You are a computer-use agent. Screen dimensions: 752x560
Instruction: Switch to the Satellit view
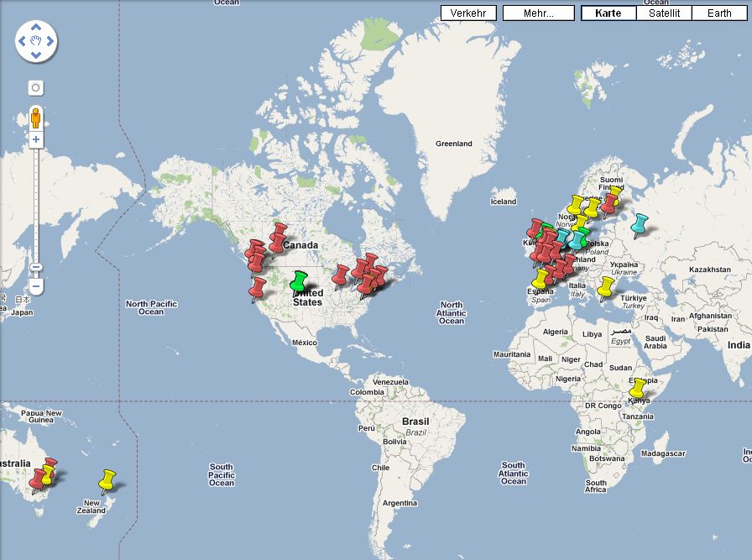[664, 13]
